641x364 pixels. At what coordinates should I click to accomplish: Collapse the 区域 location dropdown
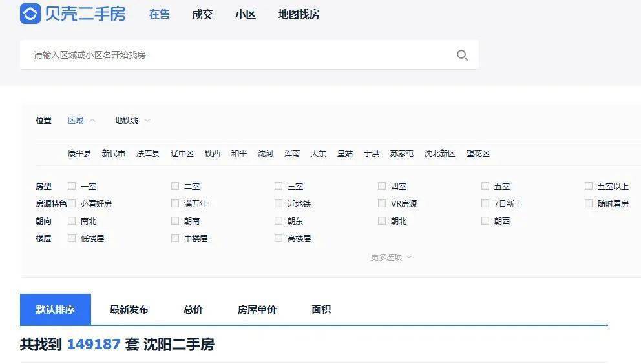[81, 121]
